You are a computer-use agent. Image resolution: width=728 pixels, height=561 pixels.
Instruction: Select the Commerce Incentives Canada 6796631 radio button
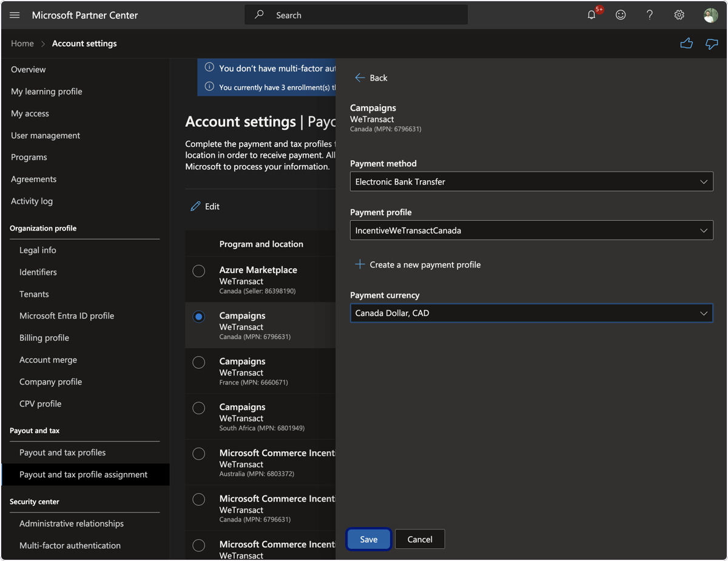coord(198,500)
